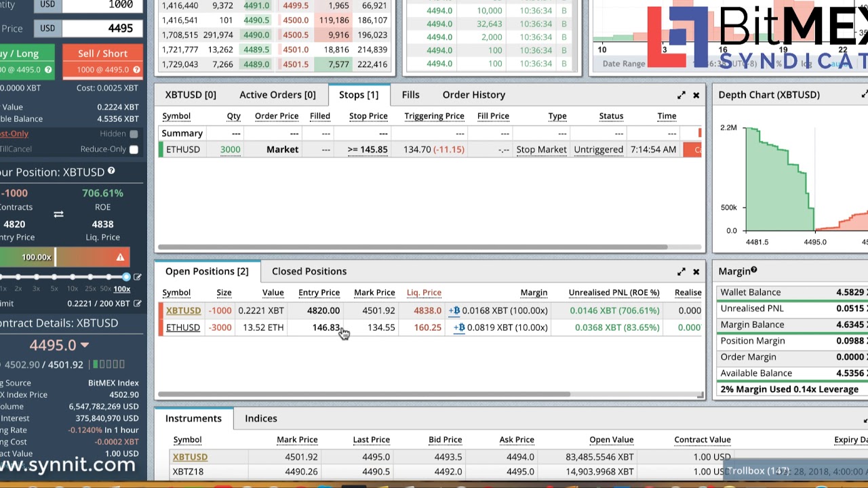Open the XBTUSD price dropdown arrow at 4495.0
Screen dimensions: 868x488
click(85, 345)
